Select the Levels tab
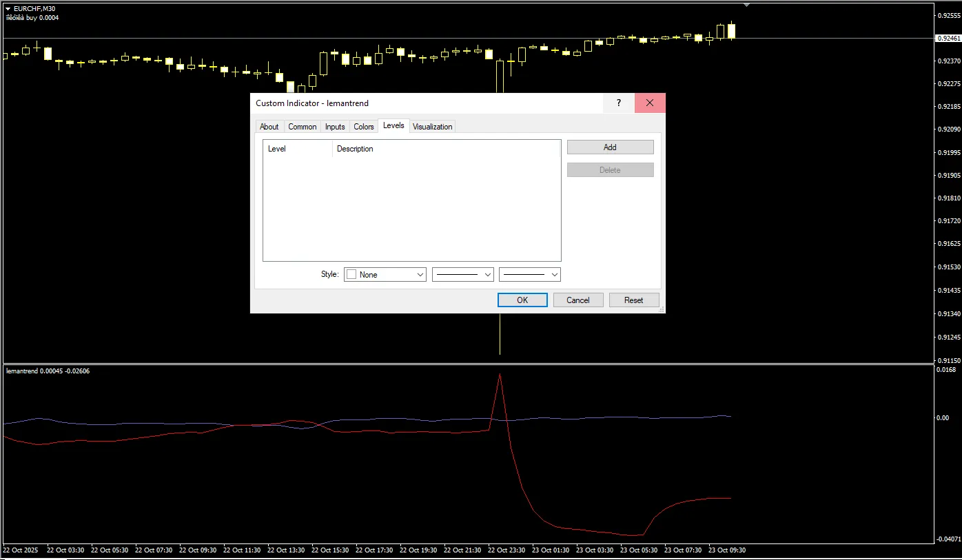This screenshot has height=560, width=962. 393,125
